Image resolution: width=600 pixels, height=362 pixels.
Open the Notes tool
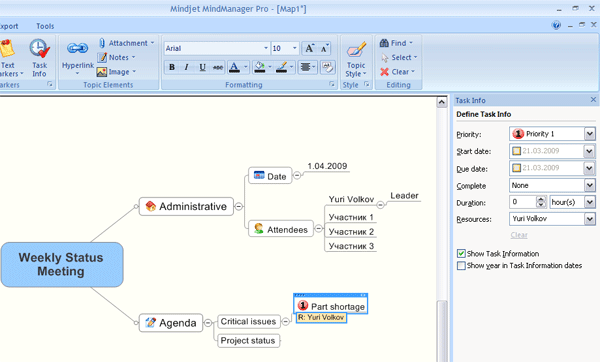click(x=116, y=57)
